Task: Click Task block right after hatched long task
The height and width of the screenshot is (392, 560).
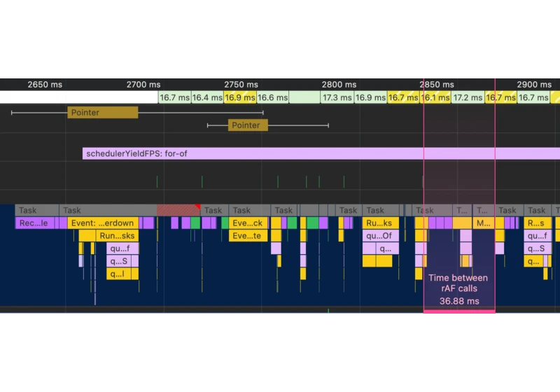Action: [x=214, y=210]
